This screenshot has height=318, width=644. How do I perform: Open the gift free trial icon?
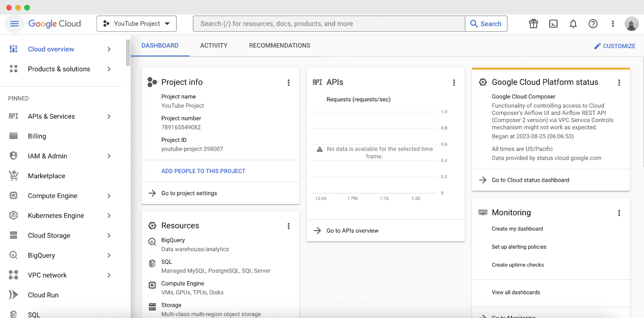coord(533,24)
